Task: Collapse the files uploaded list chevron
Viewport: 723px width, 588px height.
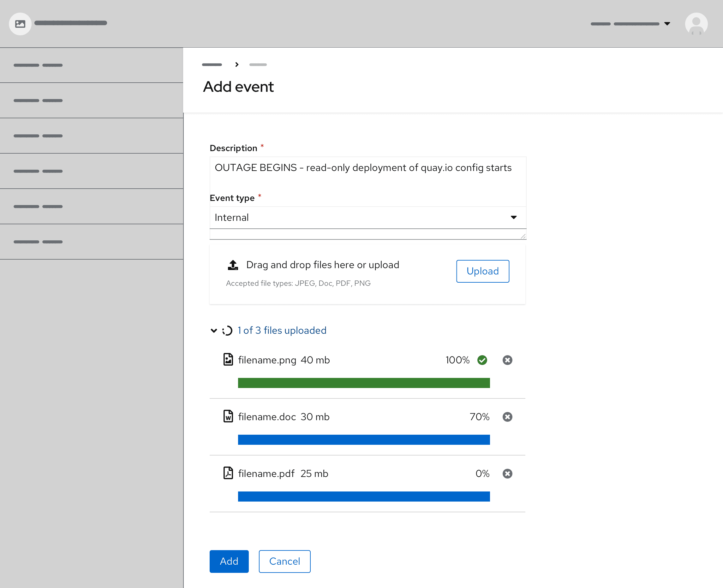Action: tap(213, 330)
